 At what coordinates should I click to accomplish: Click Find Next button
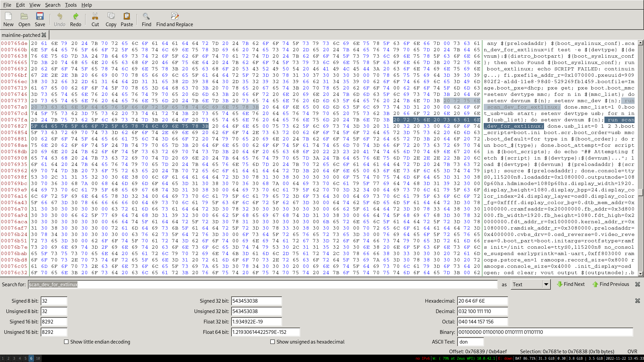[x=571, y=284]
